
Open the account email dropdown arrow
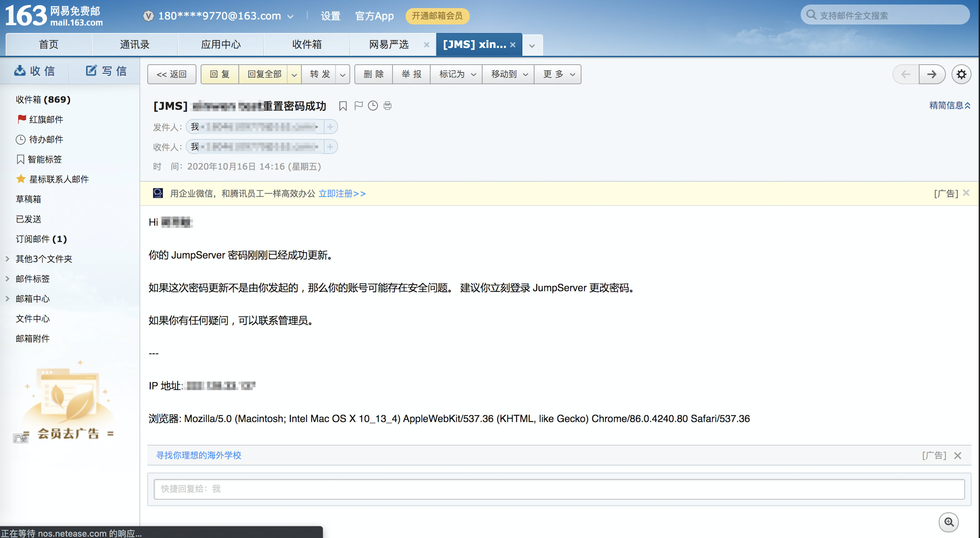pyautogui.click(x=290, y=16)
